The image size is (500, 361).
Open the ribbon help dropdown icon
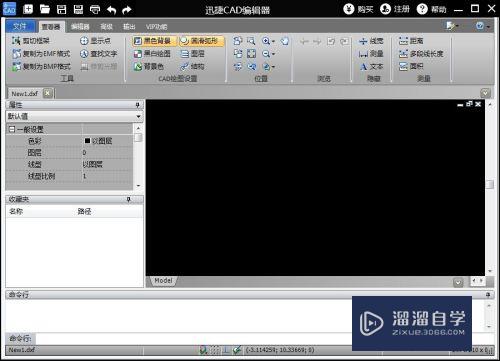[x=482, y=26]
